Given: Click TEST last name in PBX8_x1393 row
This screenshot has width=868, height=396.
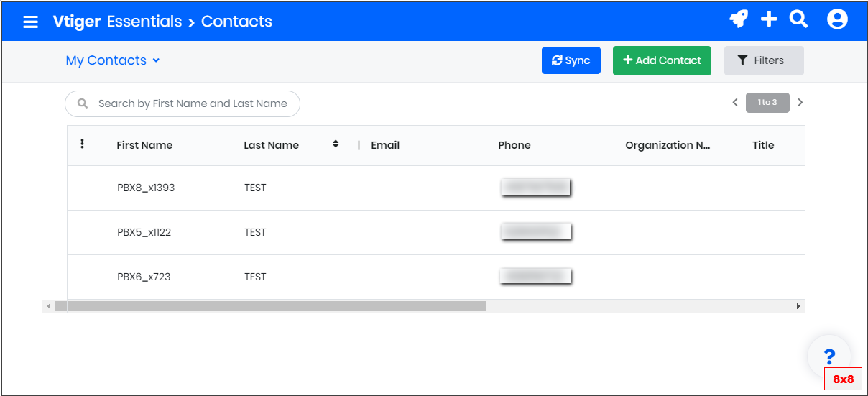Looking at the screenshot, I should click(x=255, y=188).
